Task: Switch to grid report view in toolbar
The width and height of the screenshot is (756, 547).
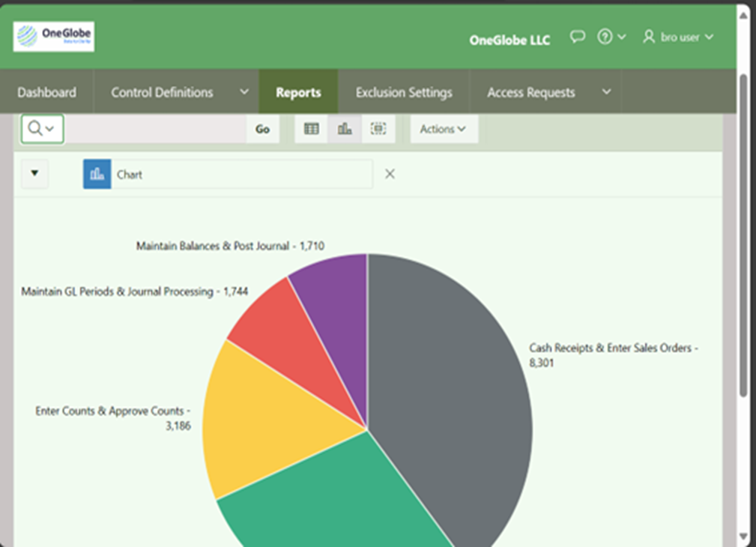Action: 310,128
